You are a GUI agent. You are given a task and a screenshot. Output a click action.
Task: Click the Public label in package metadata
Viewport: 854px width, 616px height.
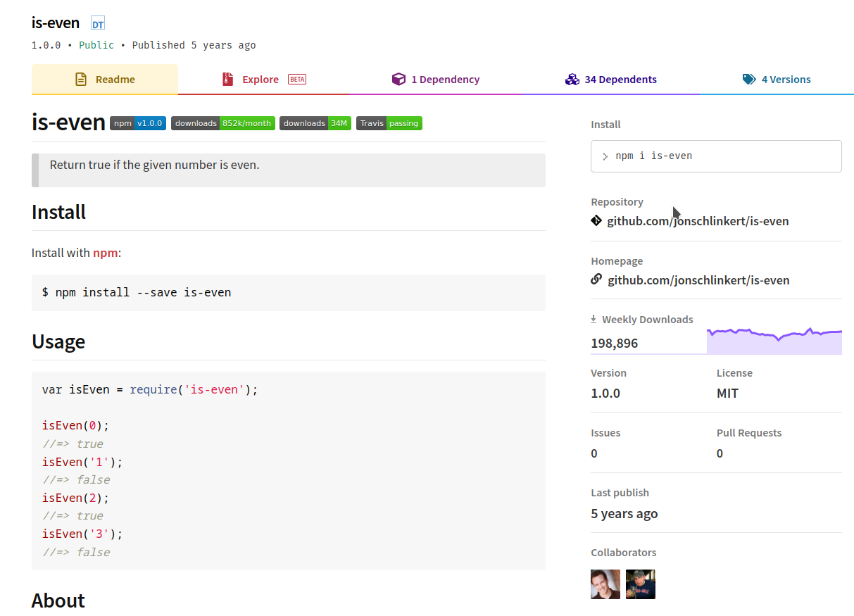click(x=96, y=45)
